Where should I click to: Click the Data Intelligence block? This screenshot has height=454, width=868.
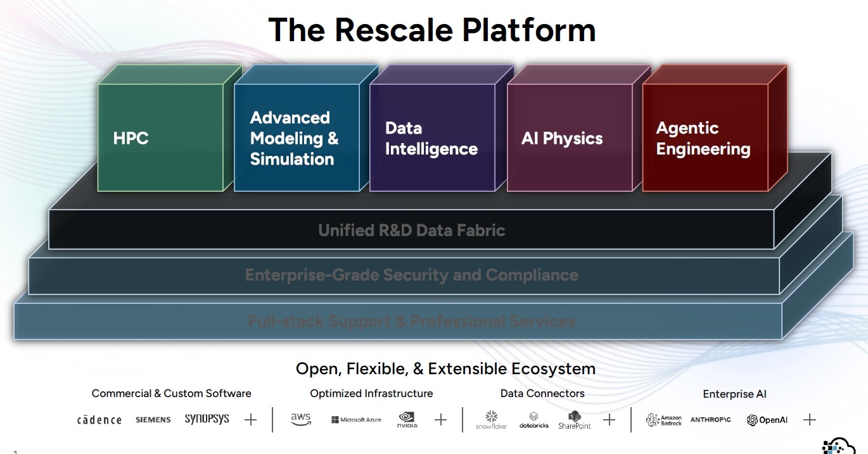pyautogui.click(x=431, y=137)
